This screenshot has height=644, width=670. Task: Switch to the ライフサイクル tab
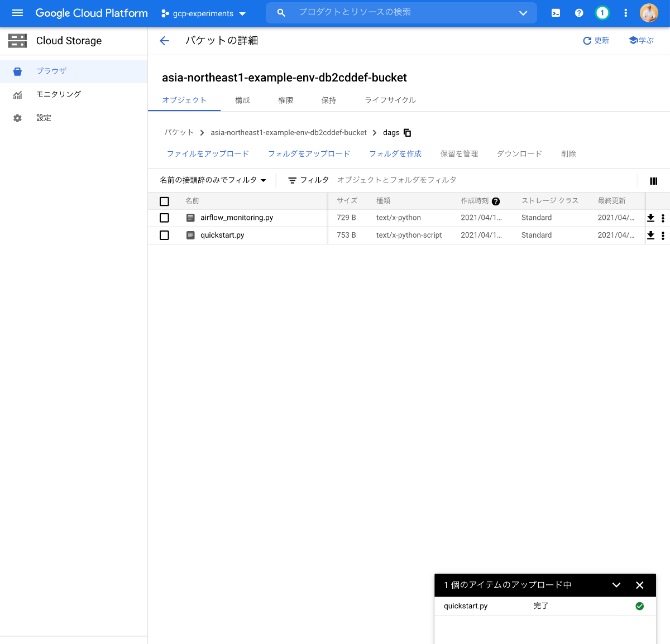pyautogui.click(x=390, y=100)
